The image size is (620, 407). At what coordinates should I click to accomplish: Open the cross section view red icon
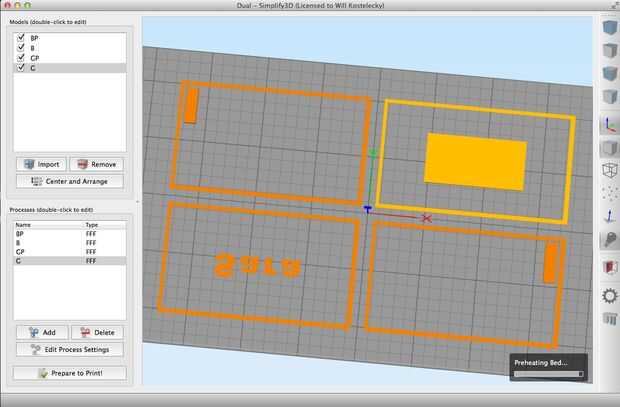609,267
